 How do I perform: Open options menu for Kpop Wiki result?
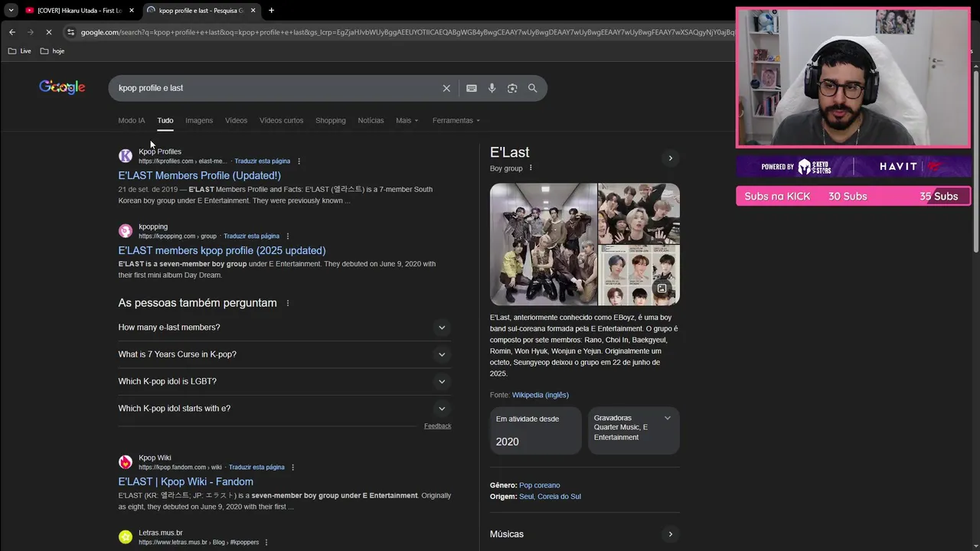pos(292,468)
